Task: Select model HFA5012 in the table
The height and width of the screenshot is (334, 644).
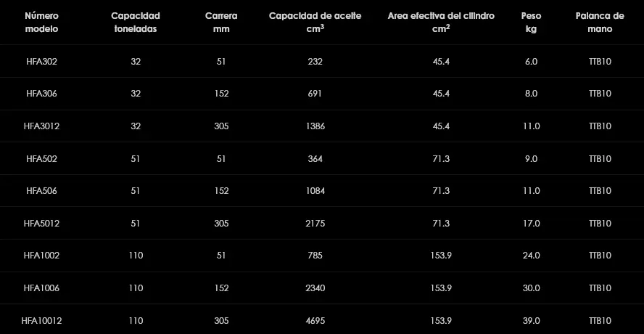Action: coord(41,223)
